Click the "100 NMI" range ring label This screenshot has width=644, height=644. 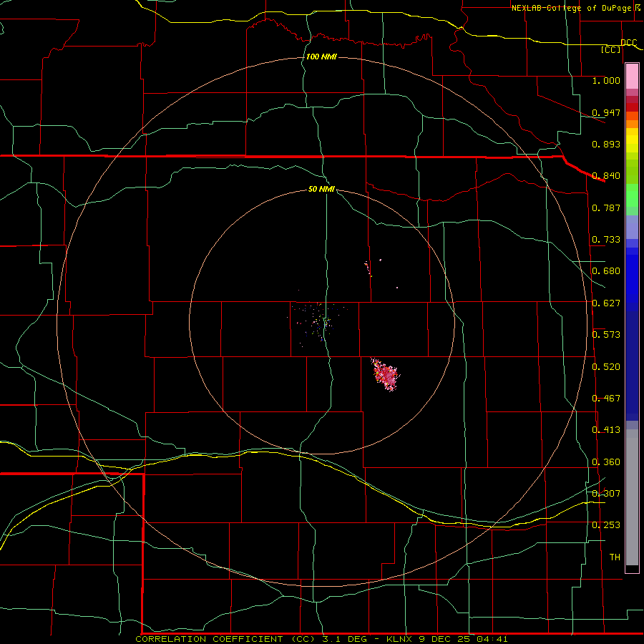tap(321, 57)
